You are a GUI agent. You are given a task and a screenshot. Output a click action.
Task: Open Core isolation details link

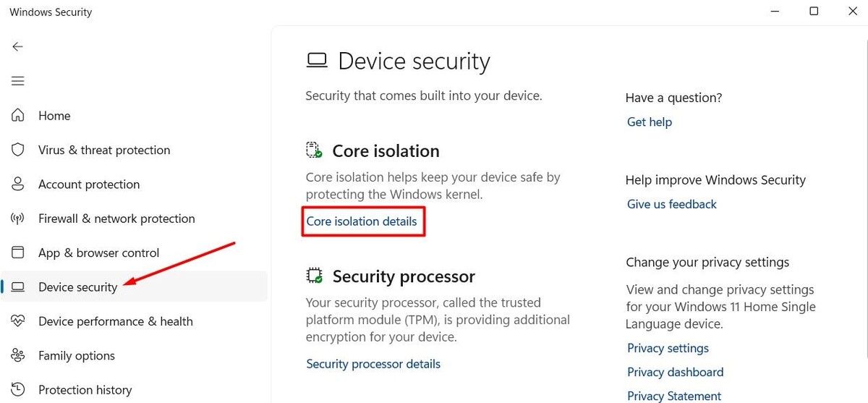click(362, 221)
